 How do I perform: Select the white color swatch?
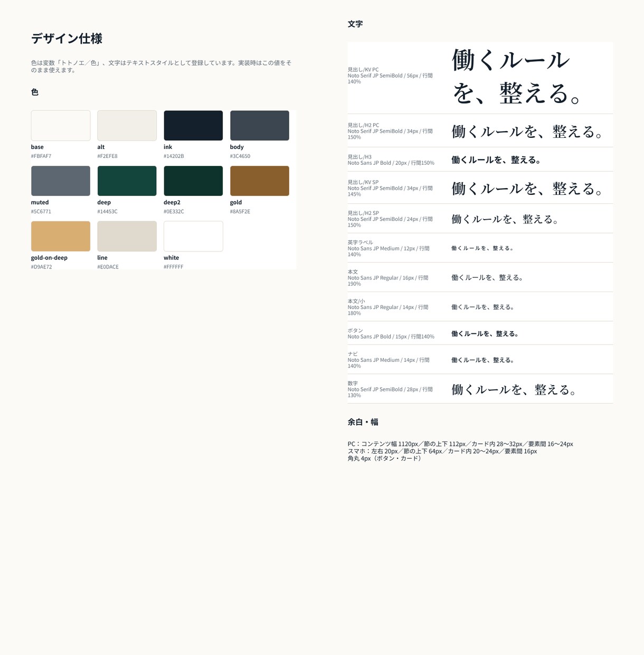193,236
